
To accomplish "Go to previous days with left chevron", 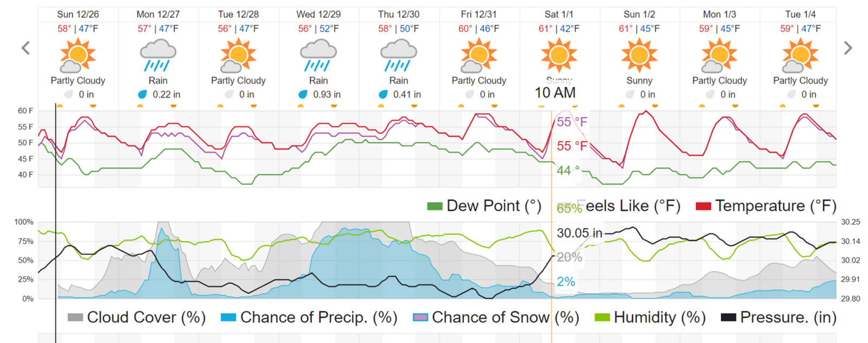I will point(25,48).
